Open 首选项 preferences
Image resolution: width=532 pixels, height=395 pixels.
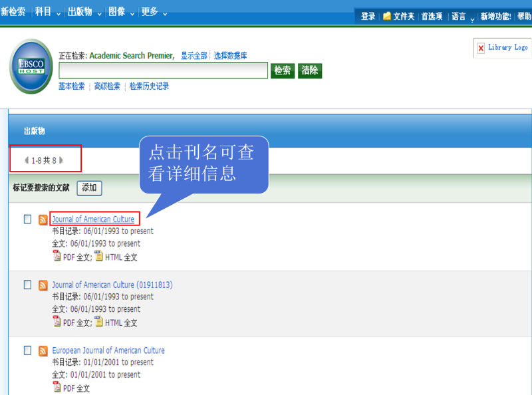[x=432, y=16]
